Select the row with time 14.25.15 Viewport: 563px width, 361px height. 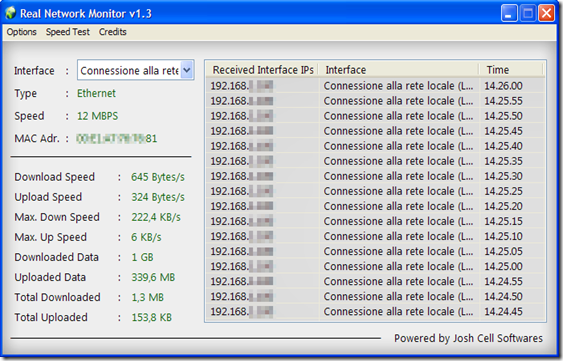pos(375,221)
